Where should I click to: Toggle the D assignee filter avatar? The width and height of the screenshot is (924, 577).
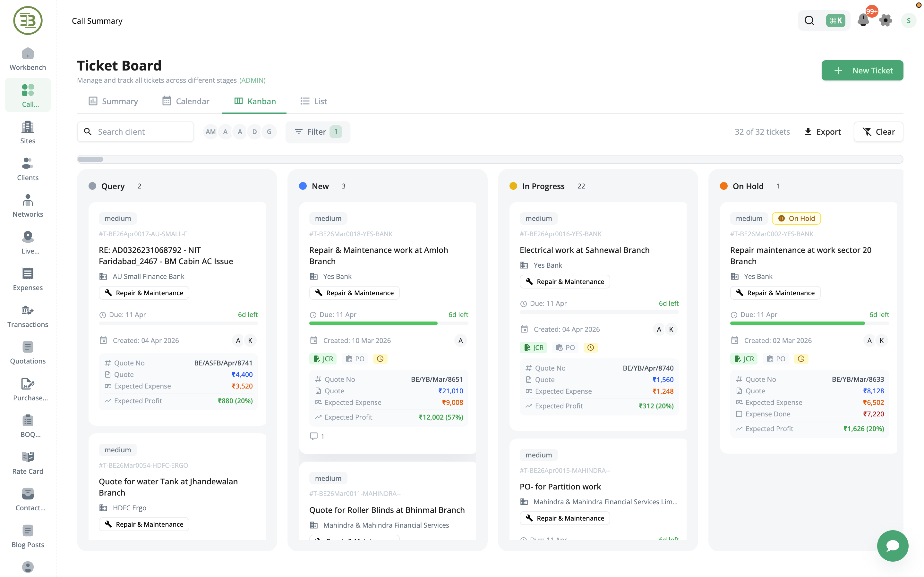(x=254, y=132)
